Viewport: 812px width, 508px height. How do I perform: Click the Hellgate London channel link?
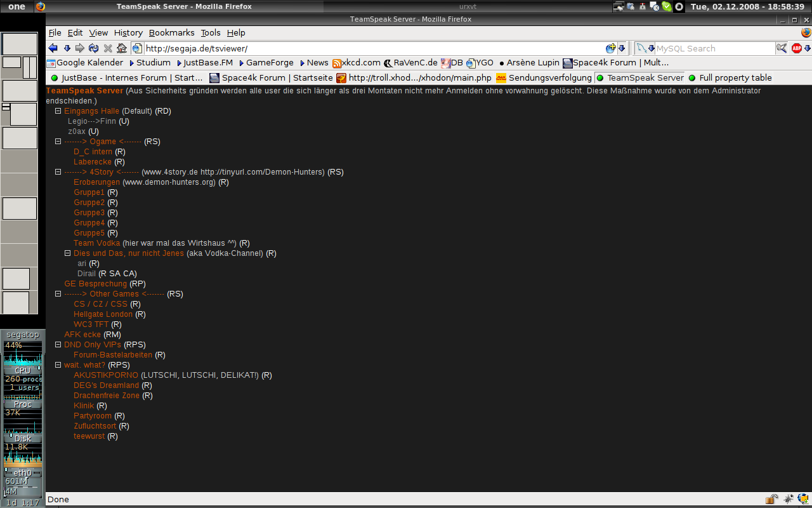(103, 314)
